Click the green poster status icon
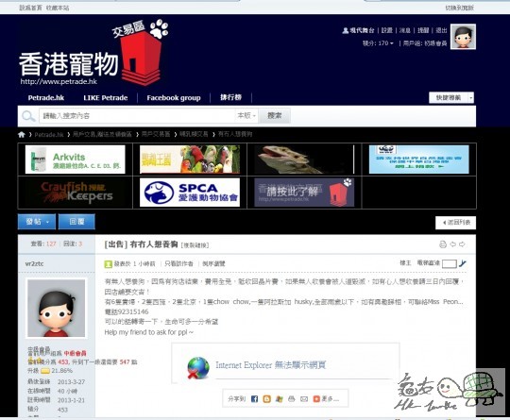The width and height of the screenshot is (510, 420). [108, 264]
